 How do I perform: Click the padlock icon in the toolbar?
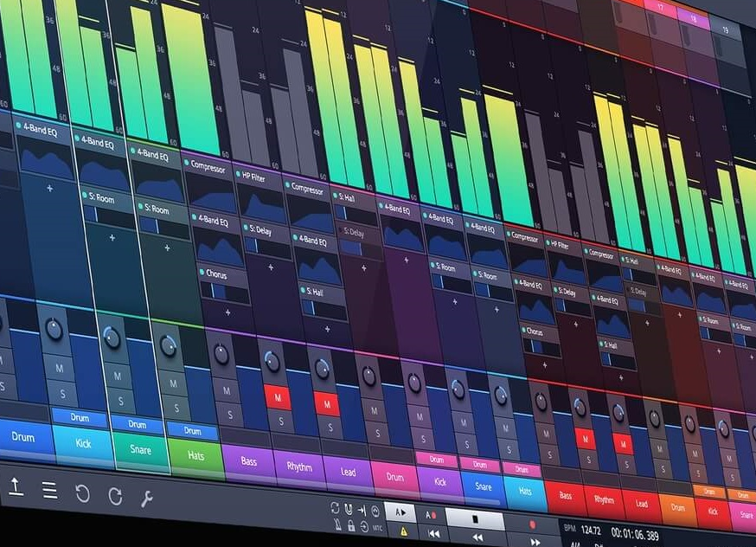[352, 527]
